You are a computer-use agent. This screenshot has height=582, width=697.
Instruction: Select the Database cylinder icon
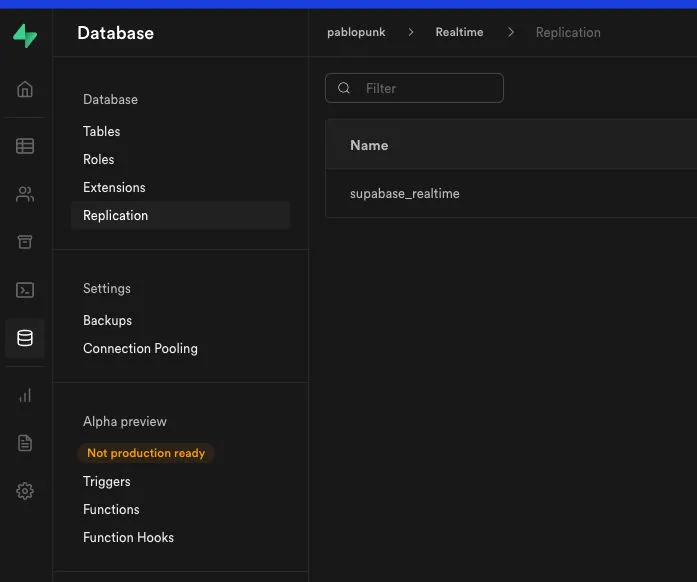[x=25, y=338]
